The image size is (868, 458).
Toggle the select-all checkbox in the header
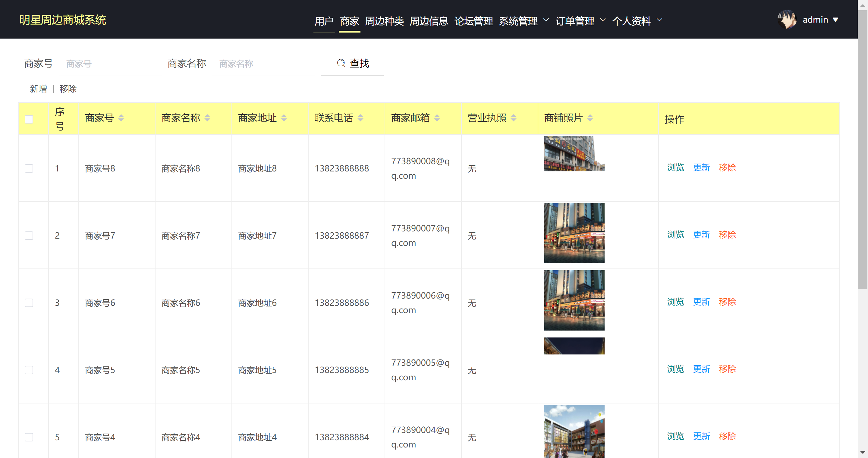pos(29,119)
